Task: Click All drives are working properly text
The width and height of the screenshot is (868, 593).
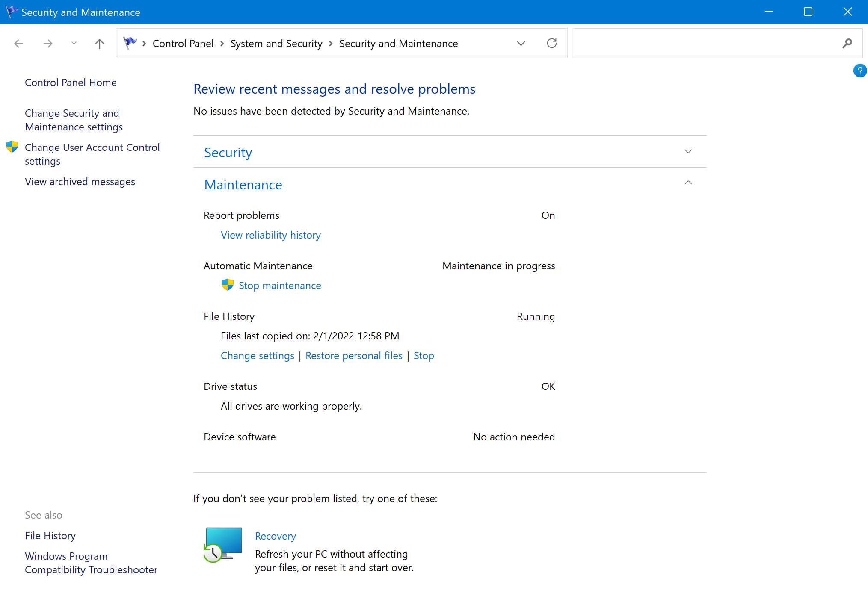Action: (x=291, y=406)
